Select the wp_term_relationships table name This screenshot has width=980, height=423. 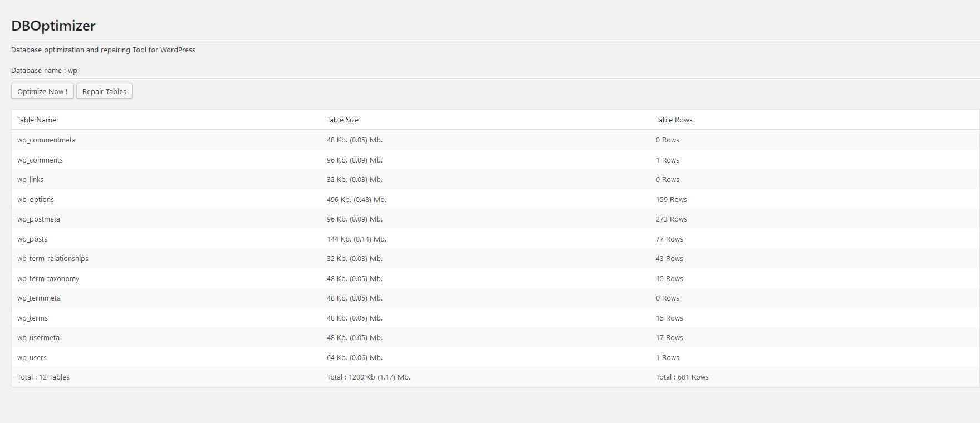click(x=53, y=259)
